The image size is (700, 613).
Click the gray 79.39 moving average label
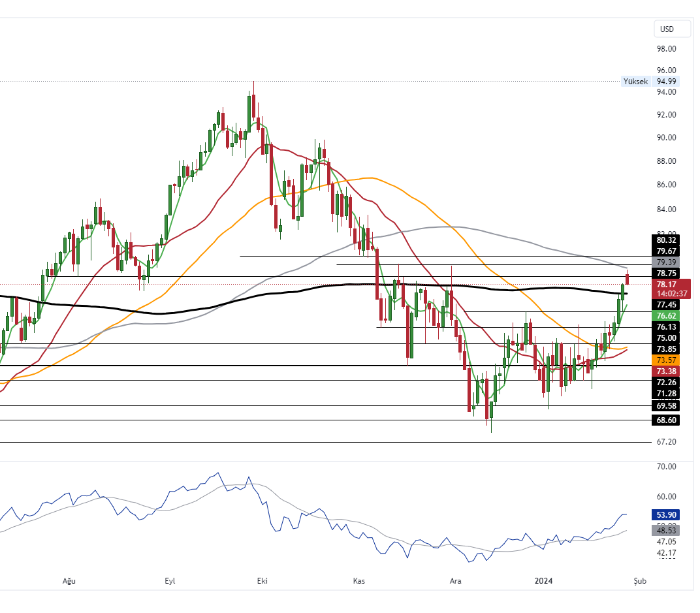click(666, 262)
